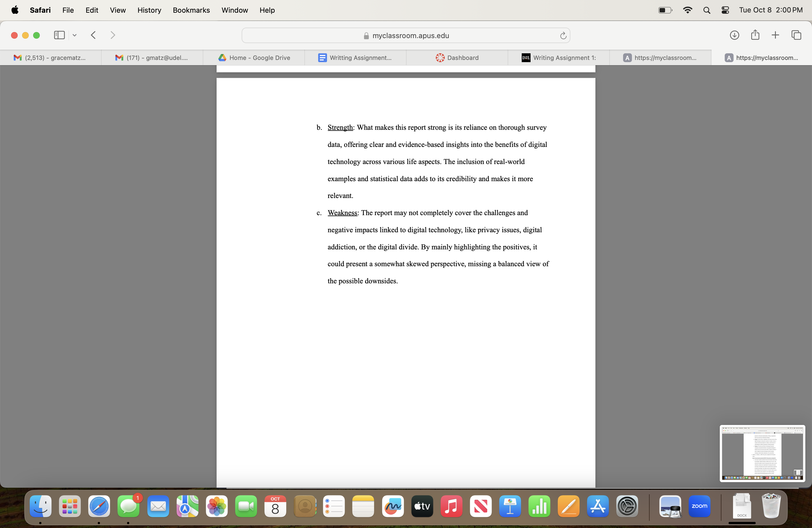812x528 pixels.
Task: Reload the current webpage
Action: point(563,35)
